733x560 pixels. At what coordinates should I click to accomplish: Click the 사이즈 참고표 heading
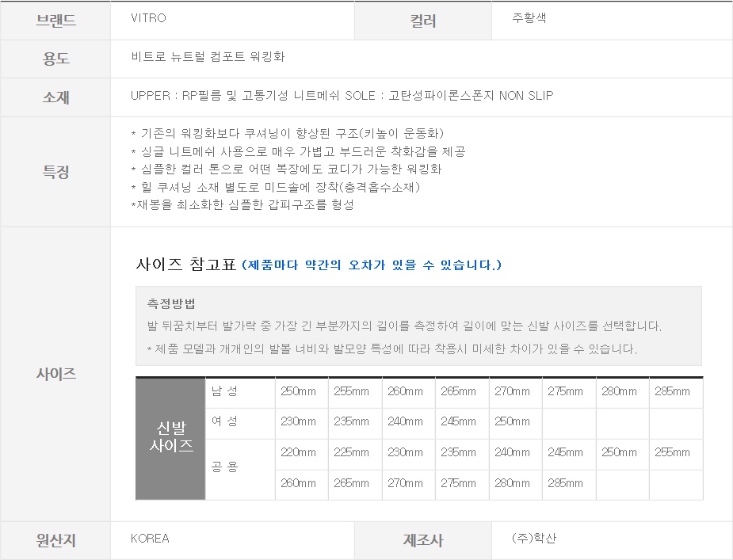tap(186, 265)
